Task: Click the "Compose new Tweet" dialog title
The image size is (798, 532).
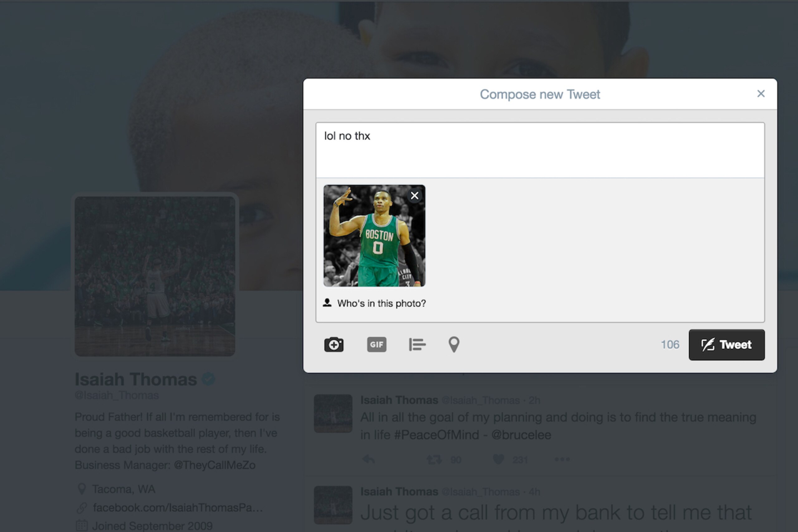Action: [540, 94]
